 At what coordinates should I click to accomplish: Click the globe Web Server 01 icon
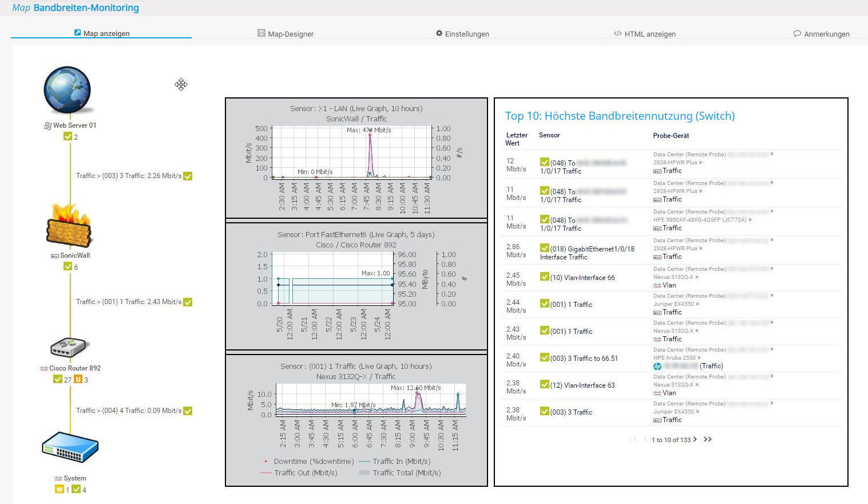click(68, 90)
